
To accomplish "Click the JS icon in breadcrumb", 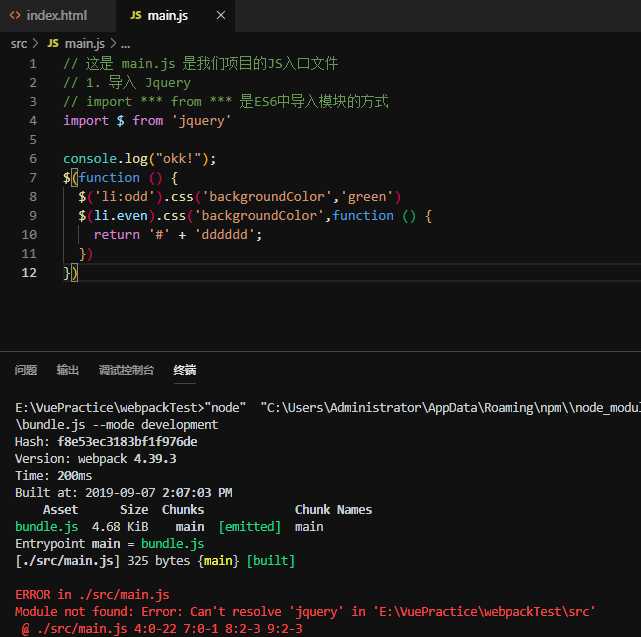I will [x=53, y=43].
